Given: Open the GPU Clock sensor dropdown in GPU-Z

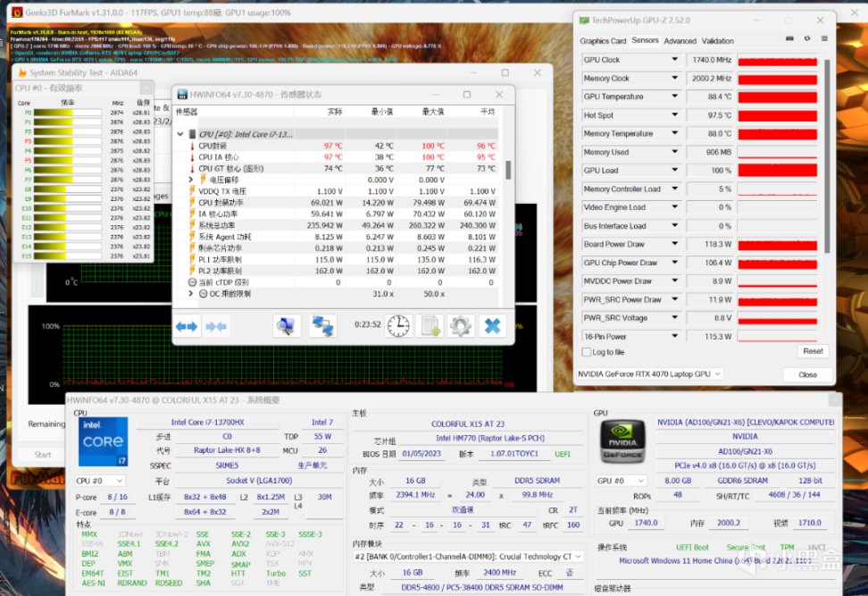Looking at the screenshot, I should 674,59.
